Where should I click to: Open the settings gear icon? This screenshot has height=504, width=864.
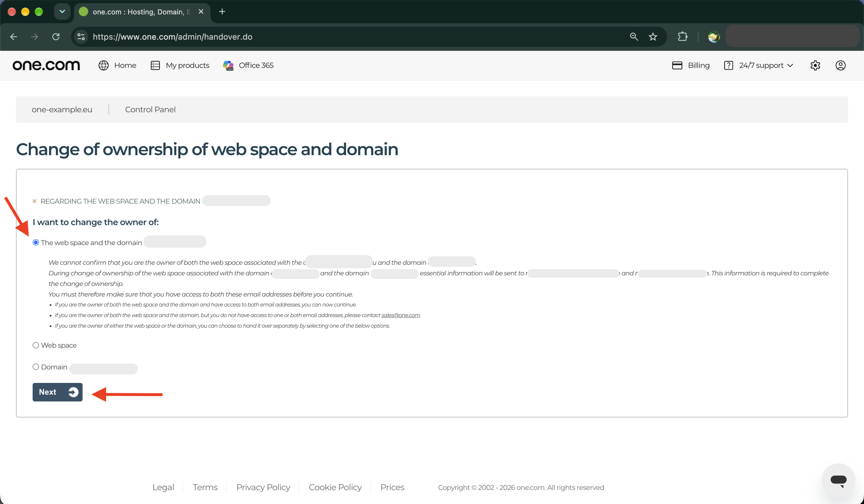pyautogui.click(x=815, y=65)
